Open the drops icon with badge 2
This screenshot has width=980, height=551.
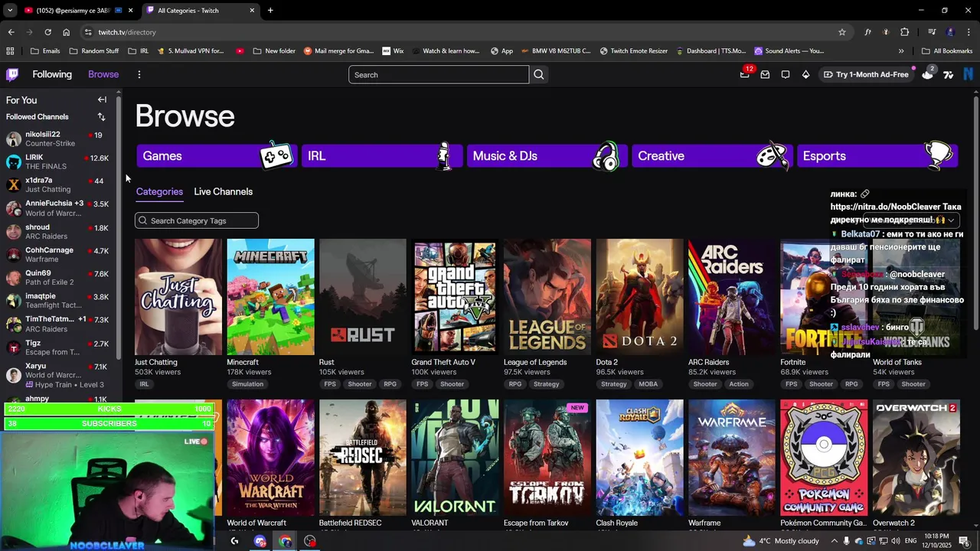click(928, 73)
